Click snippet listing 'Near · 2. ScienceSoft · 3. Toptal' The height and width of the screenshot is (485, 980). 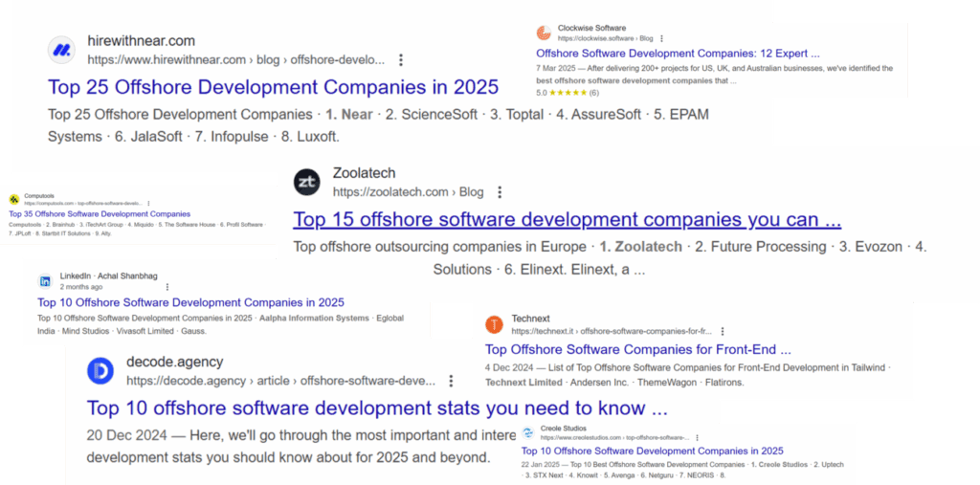coord(378,125)
